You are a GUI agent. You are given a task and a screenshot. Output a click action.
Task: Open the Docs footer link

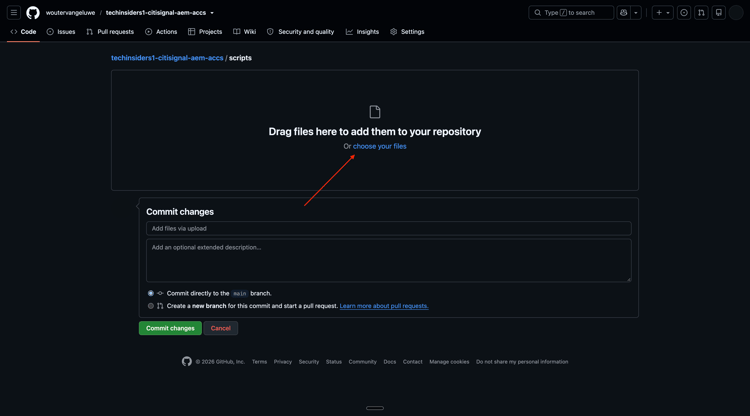[390, 362]
